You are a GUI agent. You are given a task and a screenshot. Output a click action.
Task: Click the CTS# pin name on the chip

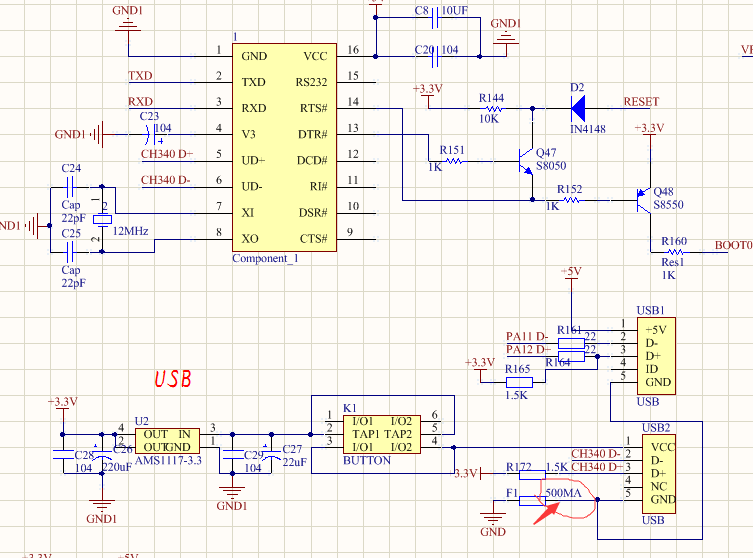click(314, 239)
